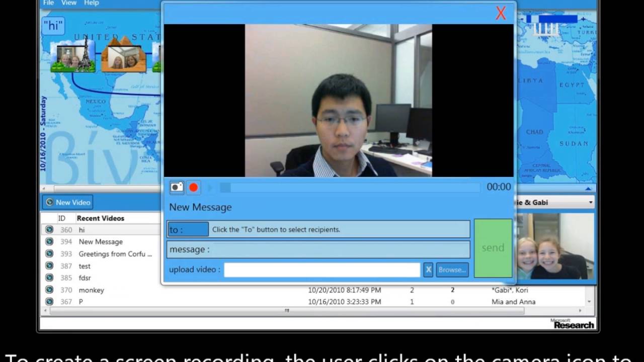Click the video playback progress bar
644x362 pixels.
(x=350, y=188)
